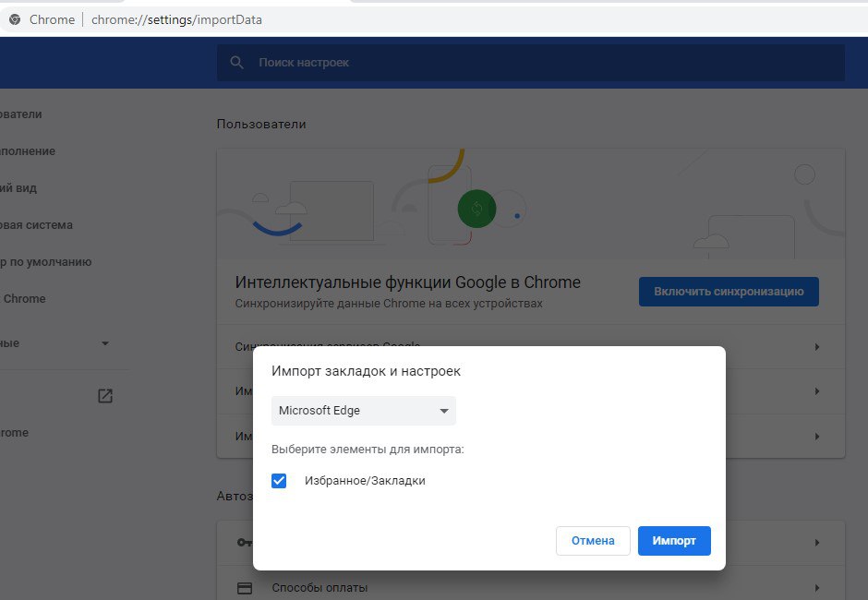Click the Импорт закладок и настроек title
This screenshot has width=868, height=600.
coord(366,371)
